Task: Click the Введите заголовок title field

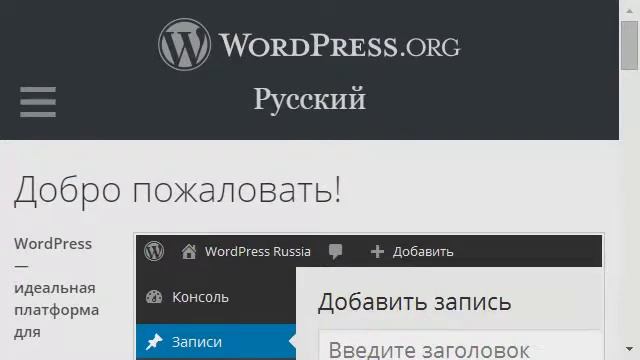Action: tap(459, 346)
